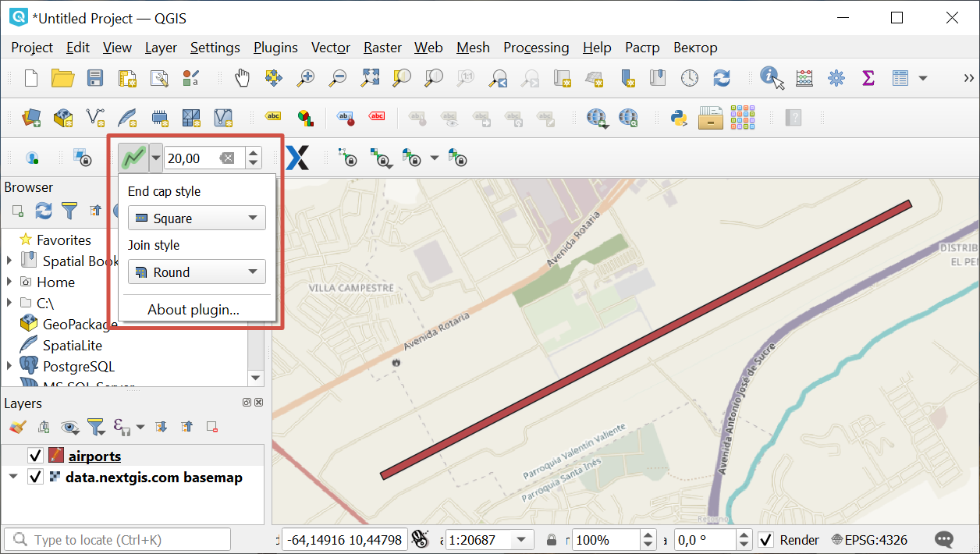This screenshot has width=980, height=554.
Task: Click the New Shapefile Layer icon
Action: 95,118
